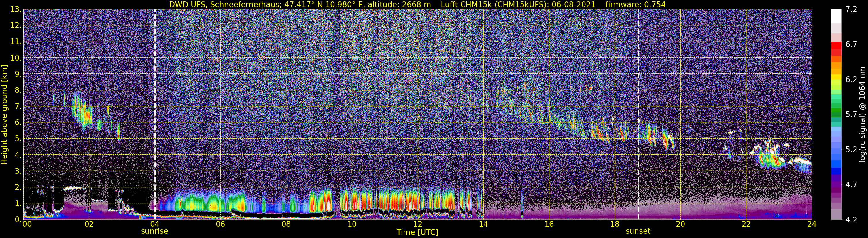Click the 'Time [UTC]' axis label
Viewport: 868px width, 238px height.
[417, 232]
